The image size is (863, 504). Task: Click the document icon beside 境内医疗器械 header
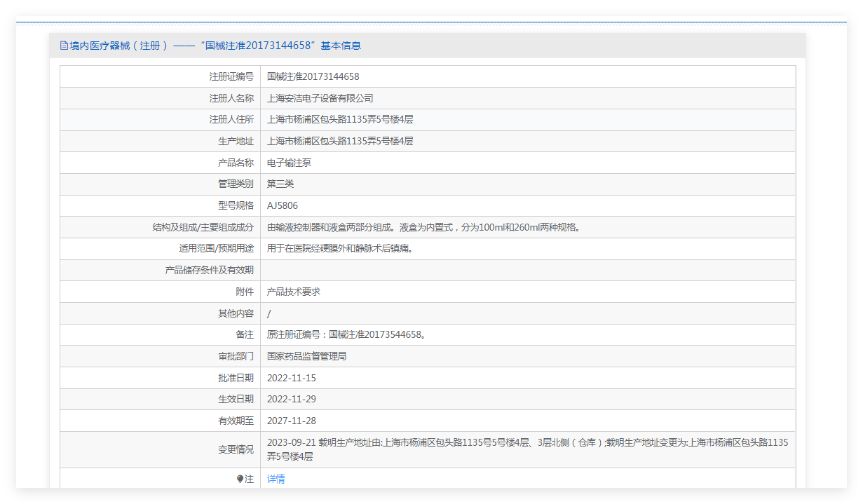coord(64,46)
